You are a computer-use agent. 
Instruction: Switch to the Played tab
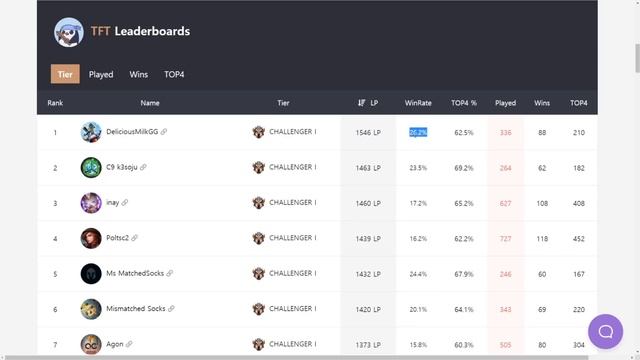pyautogui.click(x=101, y=74)
